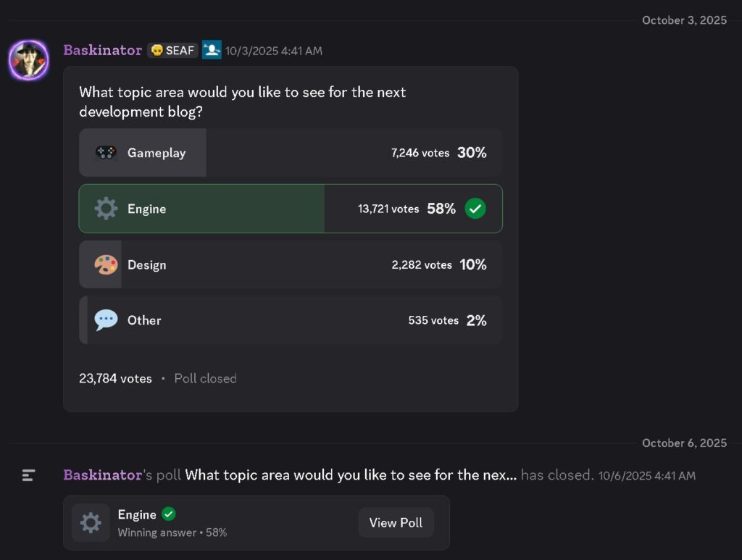Click the green checkmark on Engine option

pyautogui.click(x=475, y=209)
